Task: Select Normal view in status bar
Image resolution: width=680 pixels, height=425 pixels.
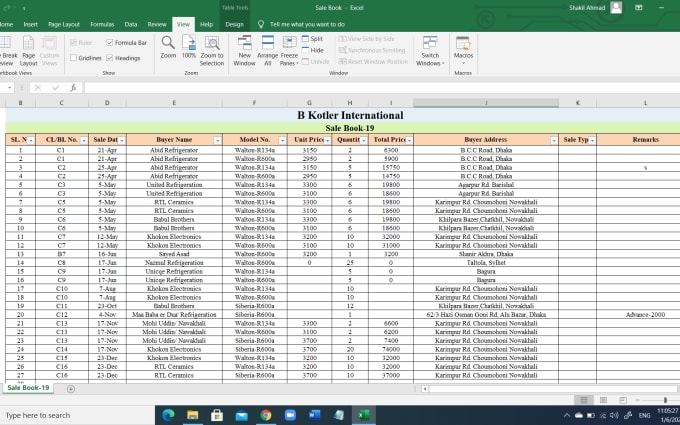Action: coord(584,400)
